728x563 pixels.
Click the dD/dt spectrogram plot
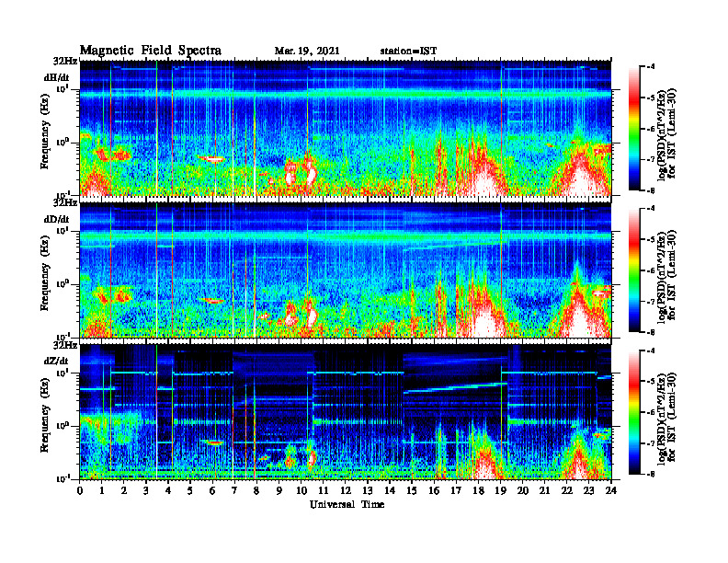tap(346, 270)
